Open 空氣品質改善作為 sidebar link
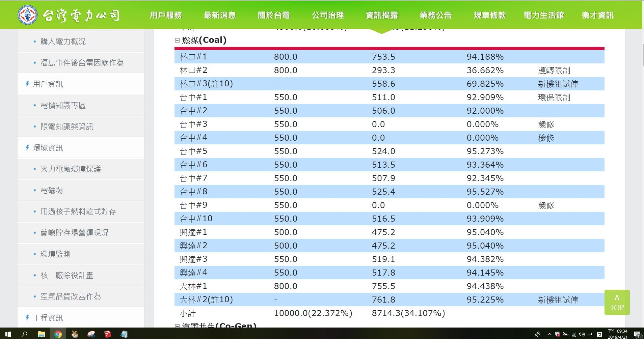 [x=71, y=296]
